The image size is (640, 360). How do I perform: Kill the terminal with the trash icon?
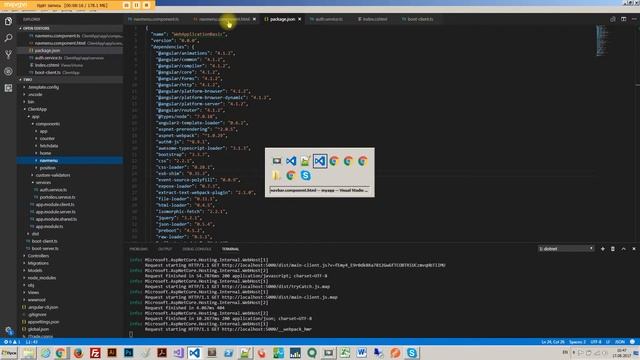pos(613,249)
